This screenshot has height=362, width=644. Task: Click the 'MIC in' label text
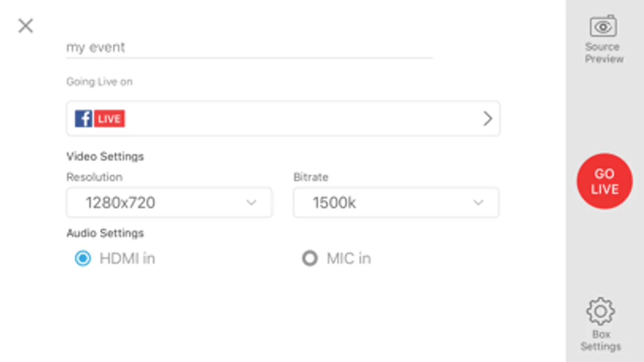(349, 258)
